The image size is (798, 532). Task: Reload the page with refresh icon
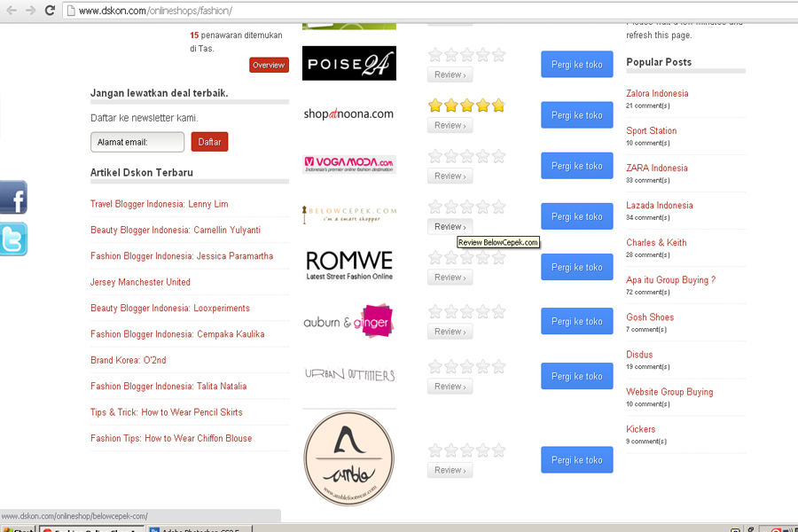(x=50, y=10)
